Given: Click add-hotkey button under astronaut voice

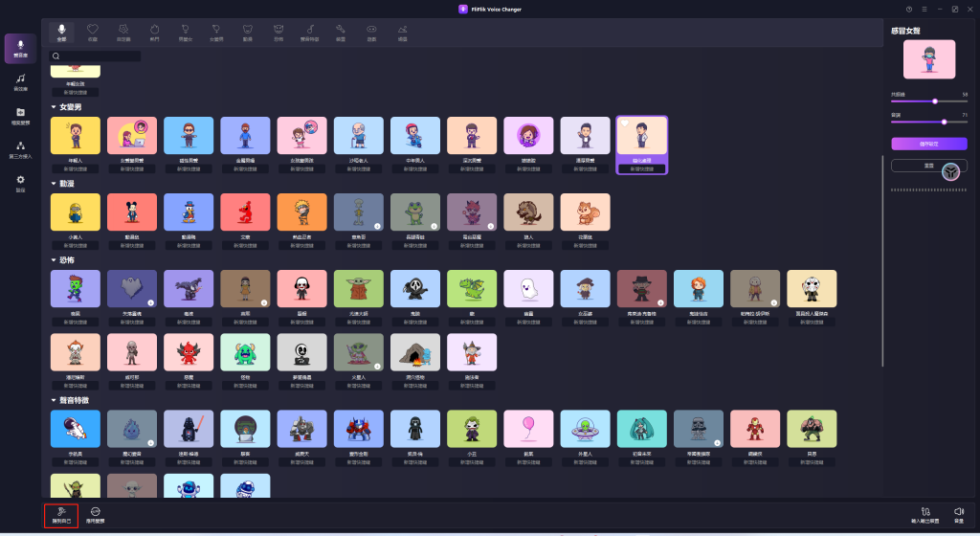Looking at the screenshot, I should [75, 462].
